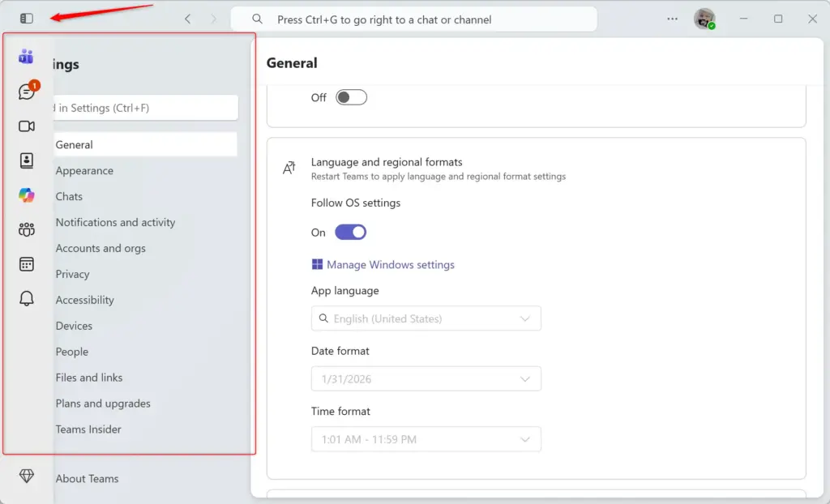Expand the App language dropdown

pos(426,318)
